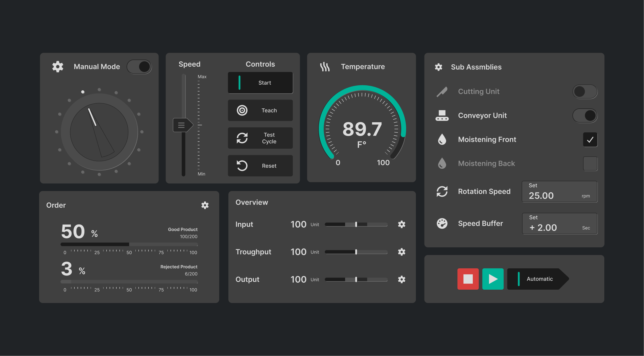Click the Speed Buffer palette icon
The width and height of the screenshot is (644, 356).
442,224
